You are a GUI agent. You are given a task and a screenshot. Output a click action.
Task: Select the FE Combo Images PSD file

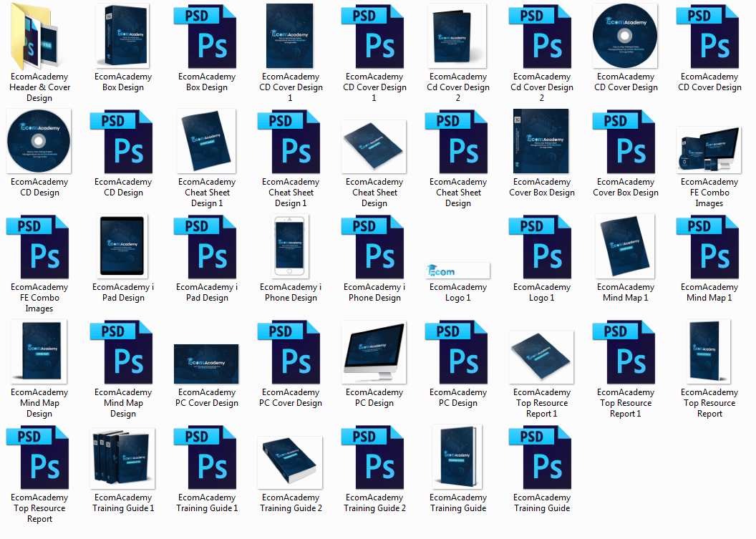[x=39, y=248]
